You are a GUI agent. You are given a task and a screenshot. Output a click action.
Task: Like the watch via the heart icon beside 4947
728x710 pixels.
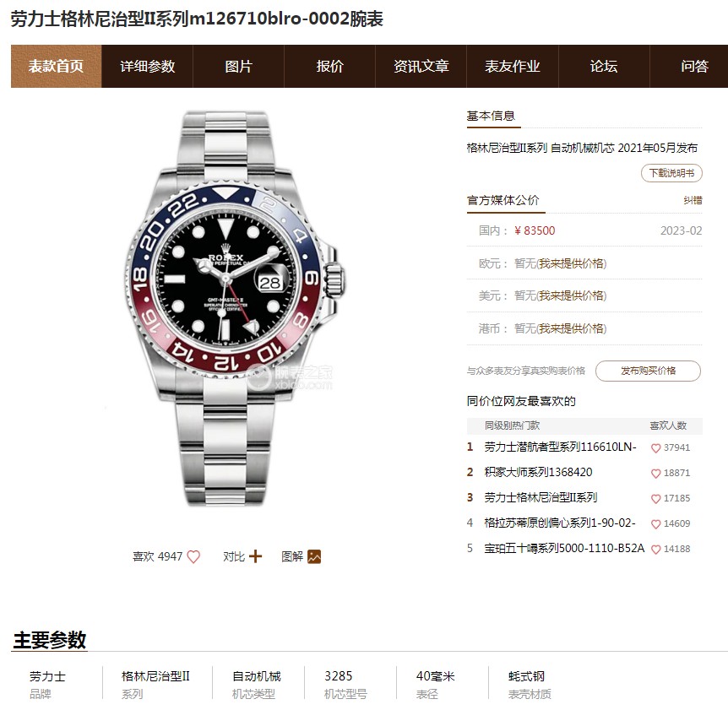point(193,556)
